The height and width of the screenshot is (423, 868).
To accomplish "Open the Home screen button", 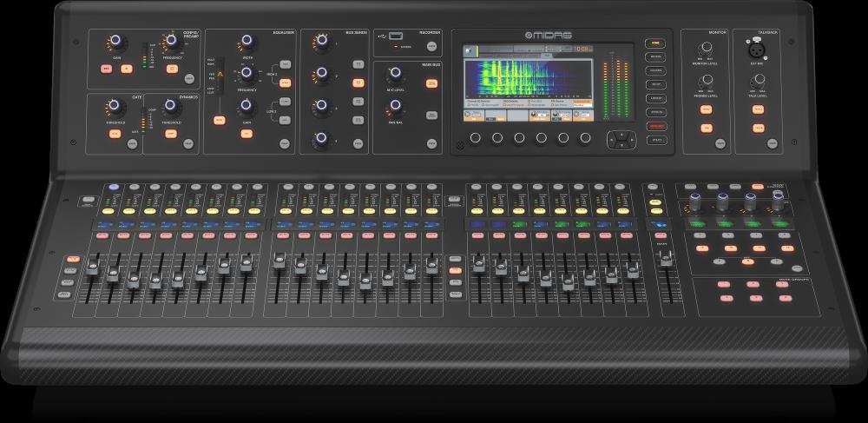I will tap(654, 42).
